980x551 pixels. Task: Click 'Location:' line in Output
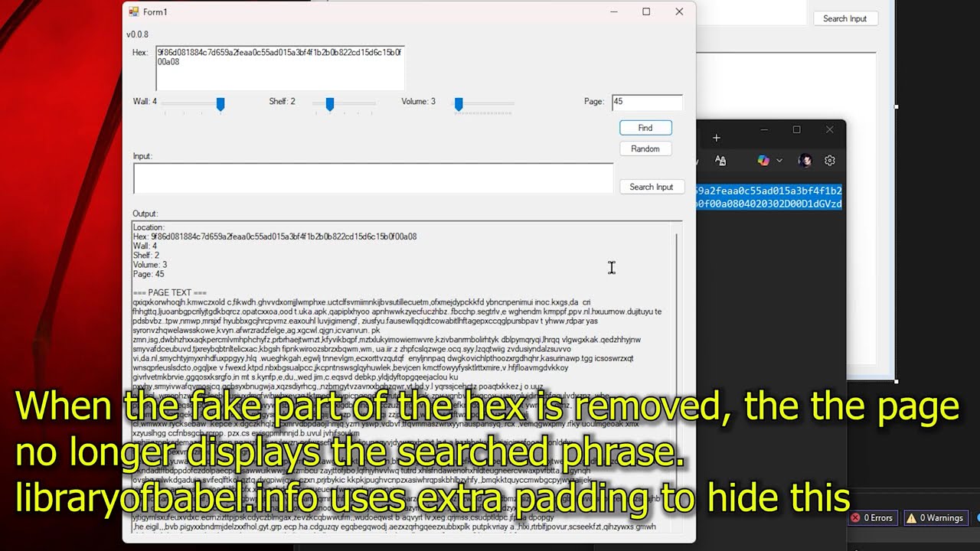coord(149,227)
